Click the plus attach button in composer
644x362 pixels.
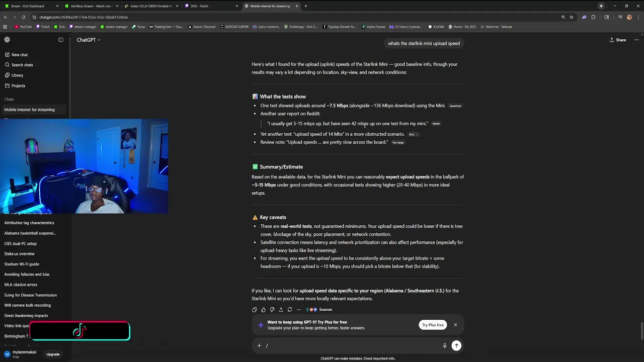click(259, 345)
